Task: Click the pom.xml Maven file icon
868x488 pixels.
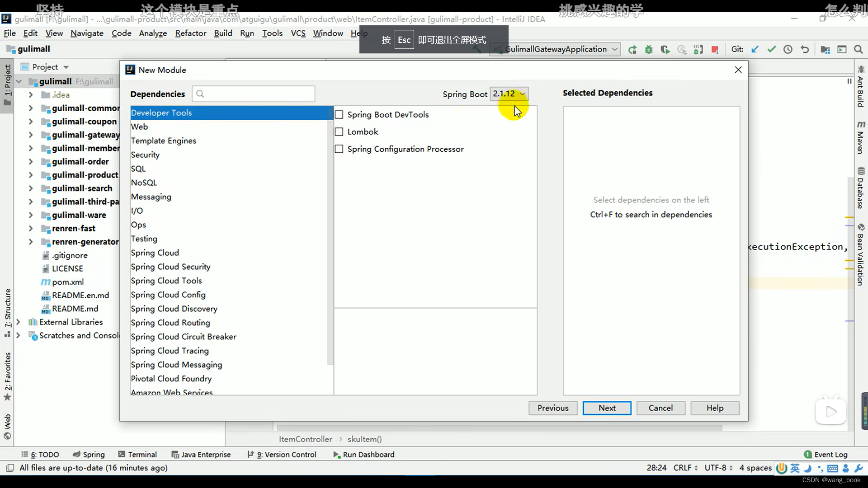Action: [46, 282]
